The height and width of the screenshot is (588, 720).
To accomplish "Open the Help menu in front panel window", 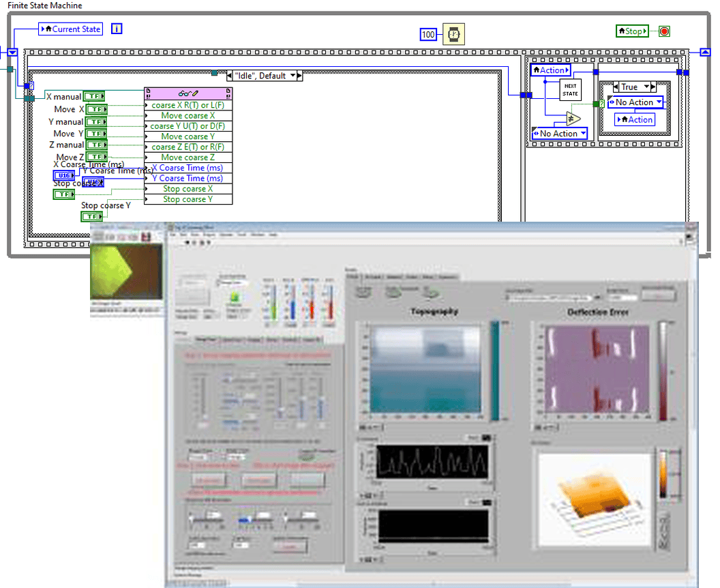I will (273, 235).
